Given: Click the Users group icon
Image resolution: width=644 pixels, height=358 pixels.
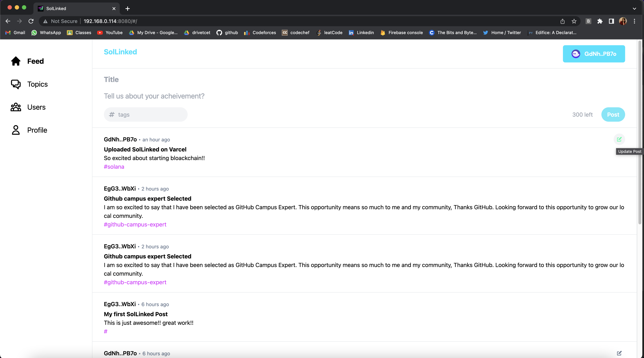Looking at the screenshot, I should (16, 107).
